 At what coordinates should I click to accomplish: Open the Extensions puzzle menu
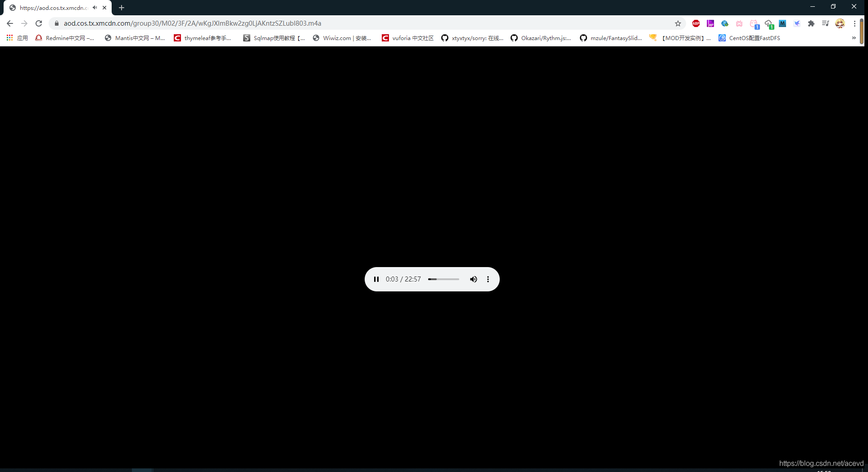[x=811, y=23]
